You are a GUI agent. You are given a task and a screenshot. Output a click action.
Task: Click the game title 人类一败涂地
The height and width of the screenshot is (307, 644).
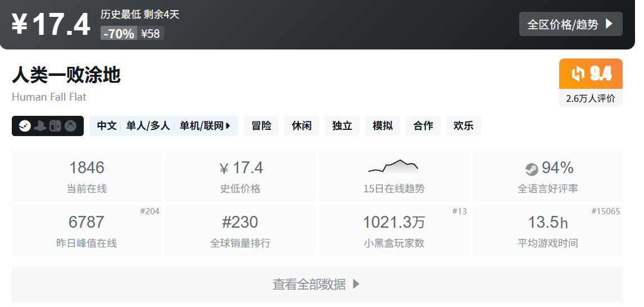66,75
